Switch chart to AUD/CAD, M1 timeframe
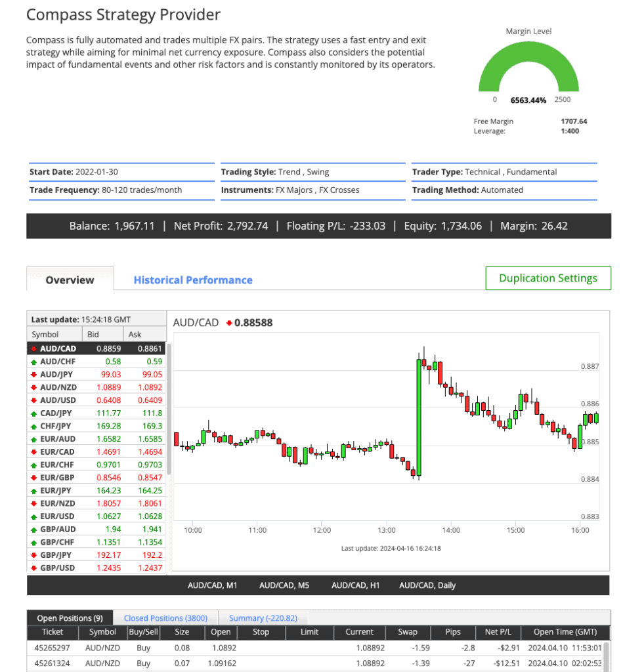 tap(212, 585)
